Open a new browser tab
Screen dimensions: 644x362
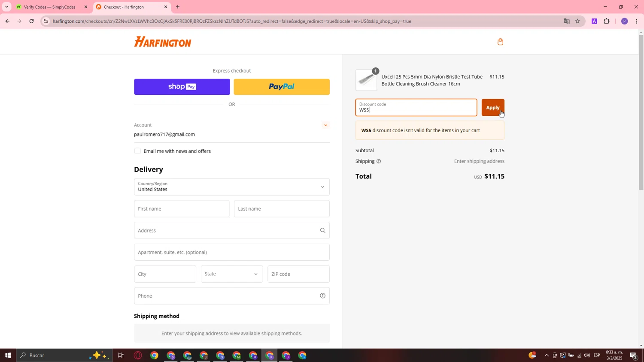pos(178,7)
